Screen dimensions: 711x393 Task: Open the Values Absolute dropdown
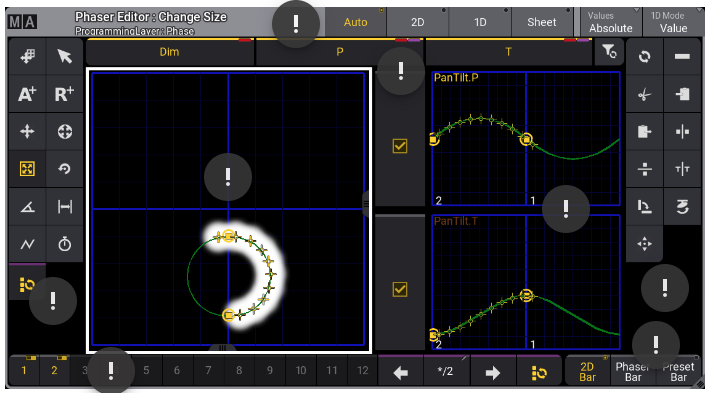(611, 22)
